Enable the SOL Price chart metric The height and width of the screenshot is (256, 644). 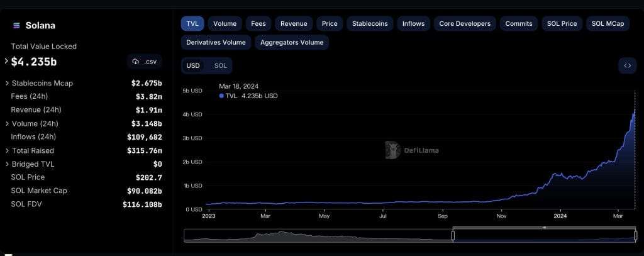point(562,24)
